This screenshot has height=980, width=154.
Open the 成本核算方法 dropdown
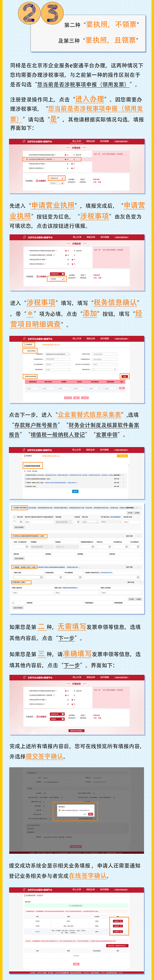click(121, 546)
